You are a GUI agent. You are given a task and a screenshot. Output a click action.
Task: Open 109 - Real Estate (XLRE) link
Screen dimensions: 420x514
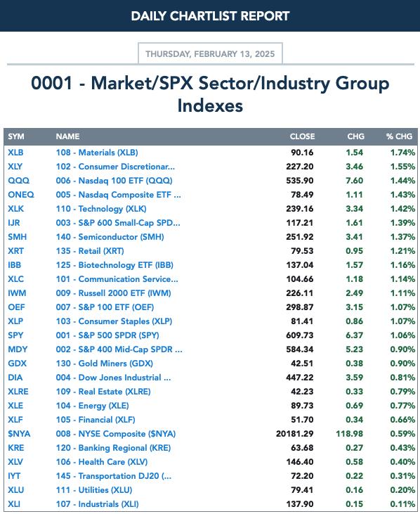pyautogui.click(x=103, y=392)
